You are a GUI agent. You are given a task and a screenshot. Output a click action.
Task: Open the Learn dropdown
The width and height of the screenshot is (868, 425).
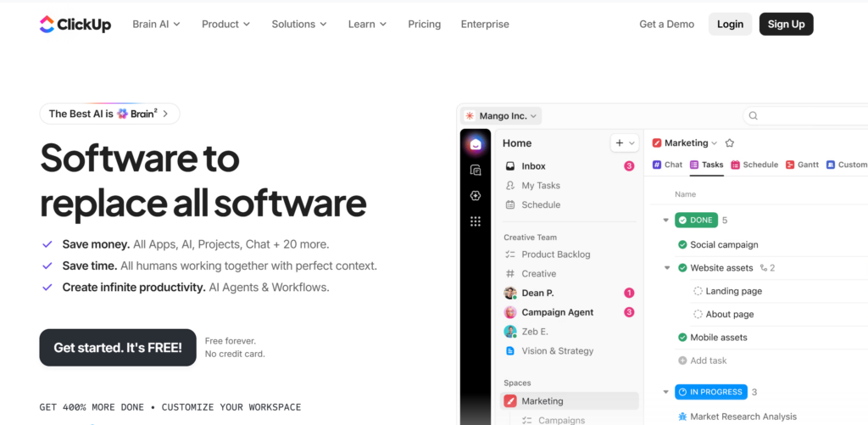[x=367, y=25]
